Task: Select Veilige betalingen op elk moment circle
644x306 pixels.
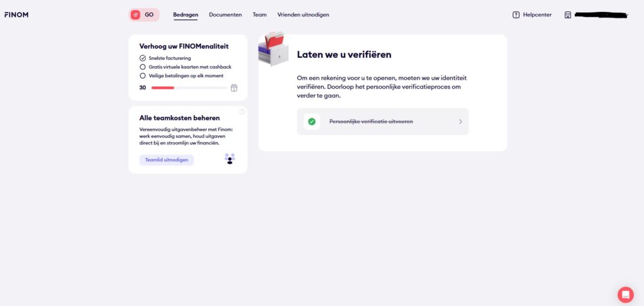Action: pos(143,75)
